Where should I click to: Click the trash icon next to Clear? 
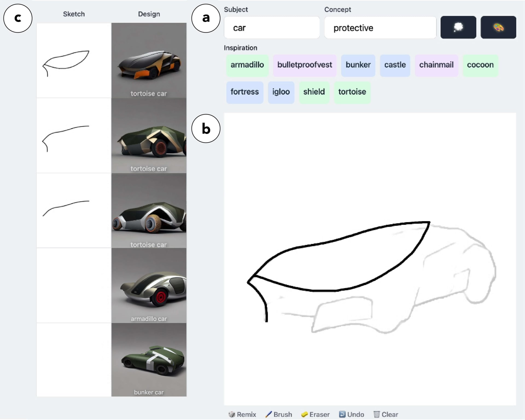pyautogui.click(x=377, y=414)
